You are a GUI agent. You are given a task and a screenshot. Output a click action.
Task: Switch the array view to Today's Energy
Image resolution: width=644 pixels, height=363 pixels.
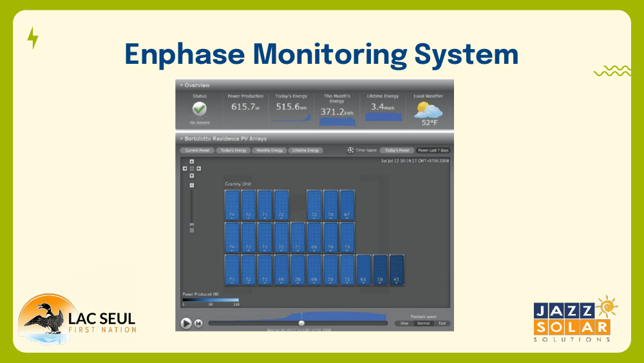tap(233, 150)
